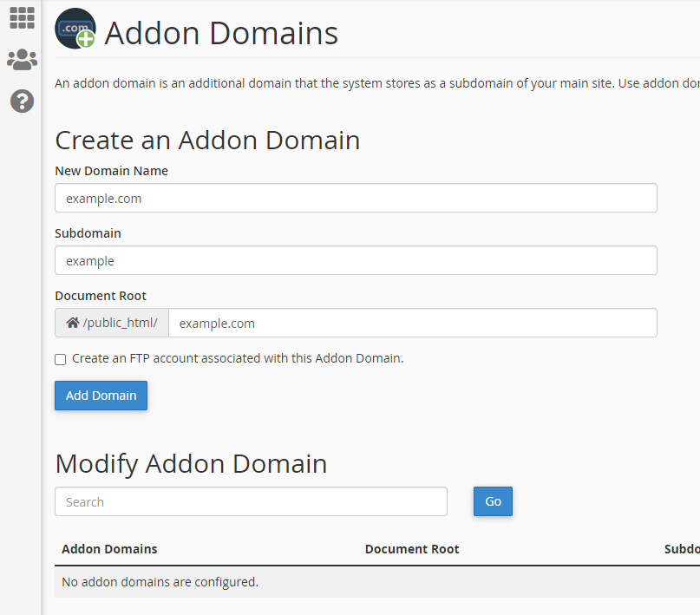Viewport: 700px width, 615px height.
Task: Open the cPanel home grid icon
Action: click(22, 18)
